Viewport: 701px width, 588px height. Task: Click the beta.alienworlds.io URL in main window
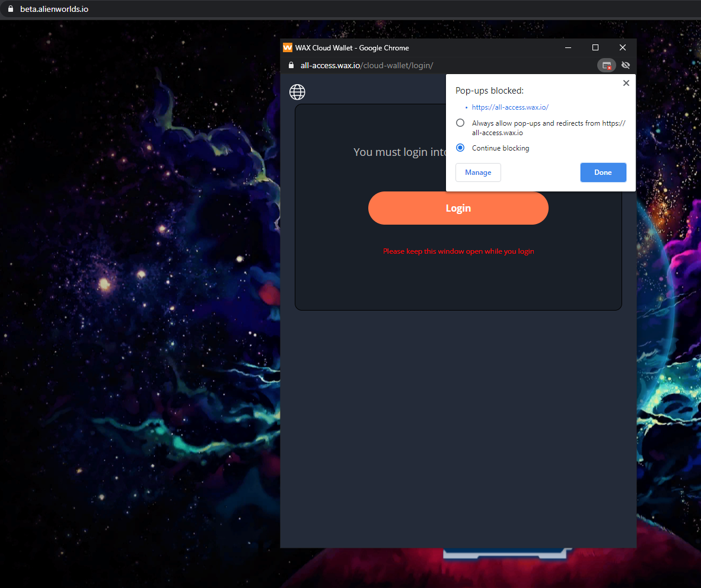54,9
